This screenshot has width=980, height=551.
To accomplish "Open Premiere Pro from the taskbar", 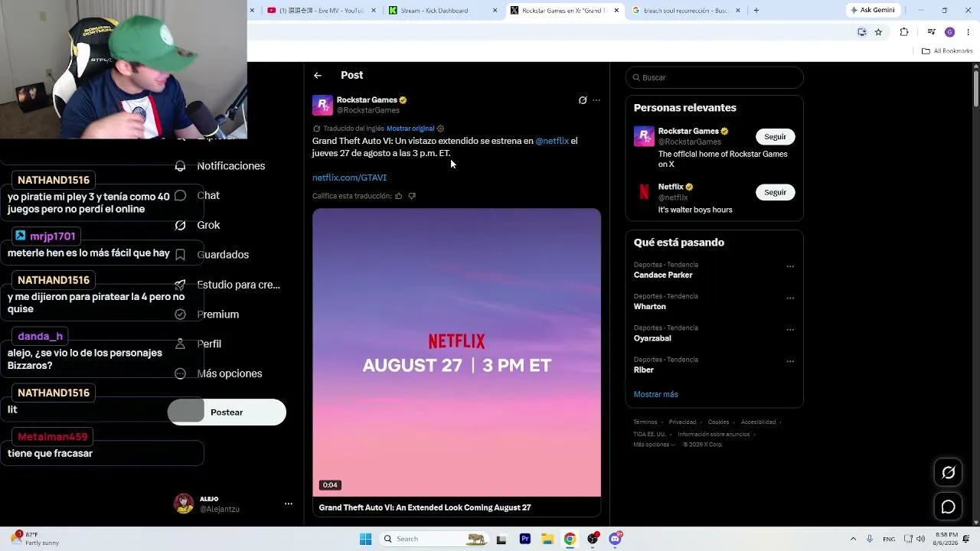I will click(x=524, y=540).
